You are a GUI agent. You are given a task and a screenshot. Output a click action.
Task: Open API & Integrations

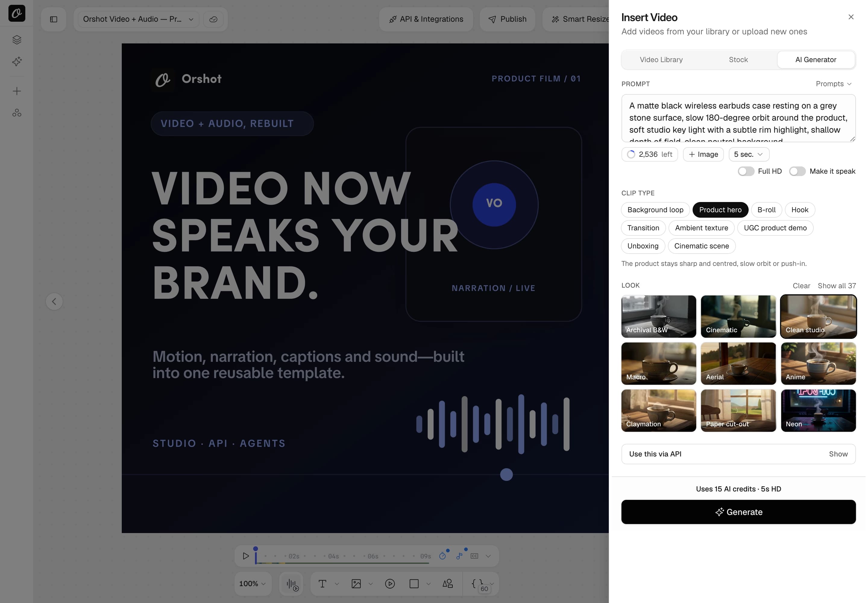[426, 19]
